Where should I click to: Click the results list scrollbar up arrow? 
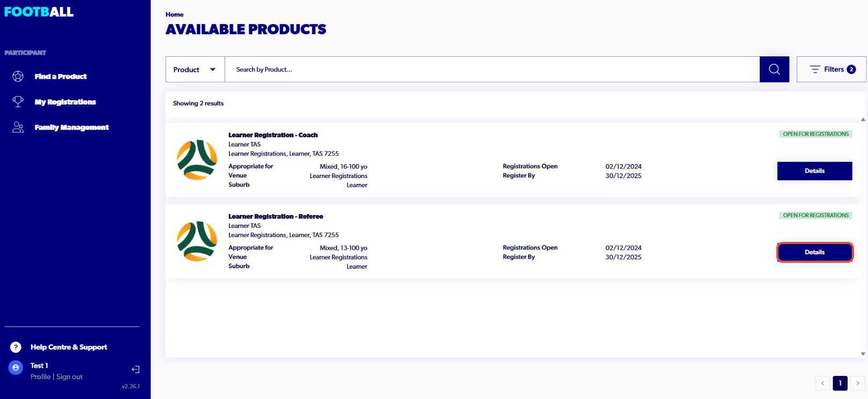[x=863, y=120]
